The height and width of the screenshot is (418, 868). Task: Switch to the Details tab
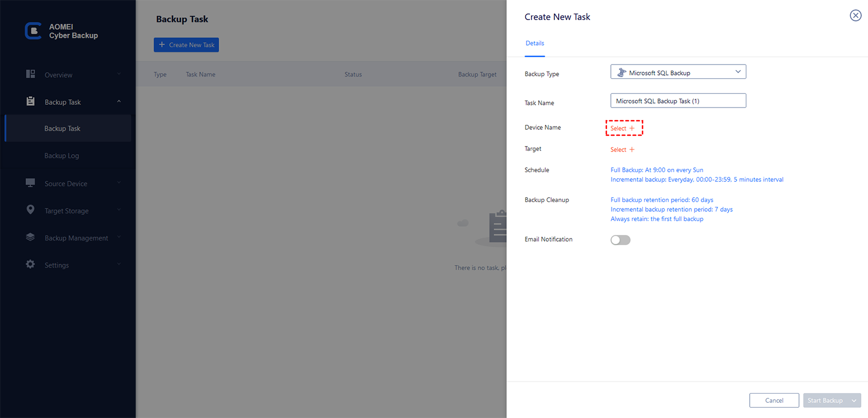point(535,43)
